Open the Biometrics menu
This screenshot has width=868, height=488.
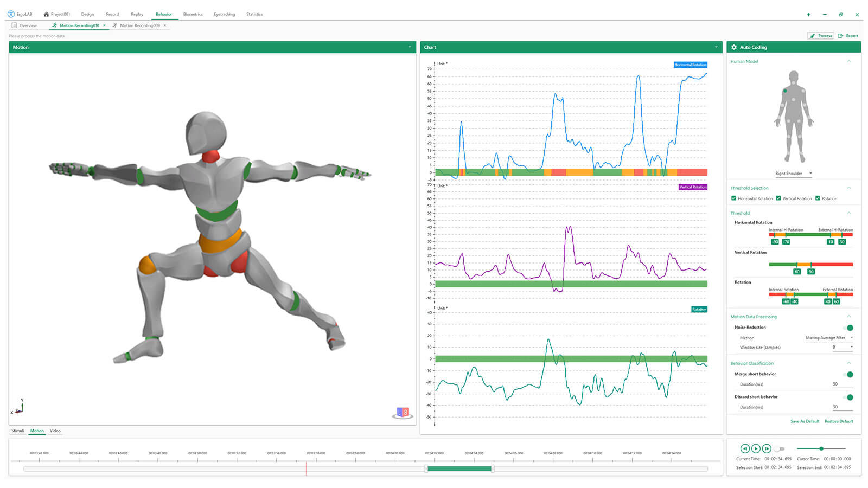(193, 14)
